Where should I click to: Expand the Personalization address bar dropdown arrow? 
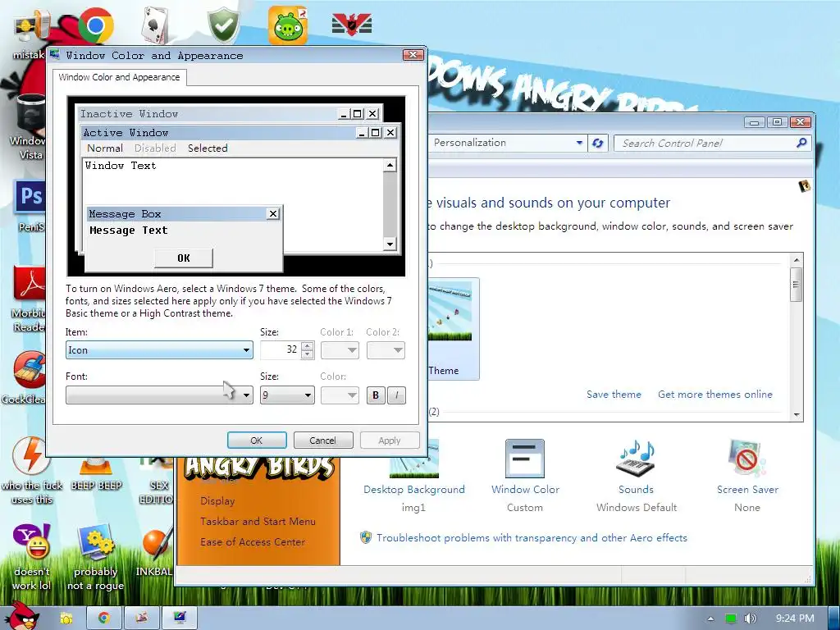point(579,143)
